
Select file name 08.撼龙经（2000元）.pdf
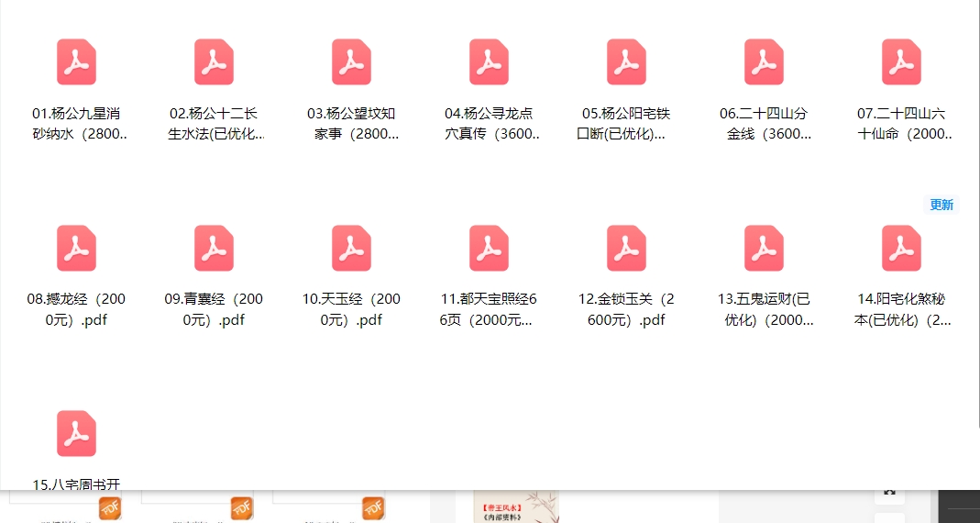[x=76, y=310]
